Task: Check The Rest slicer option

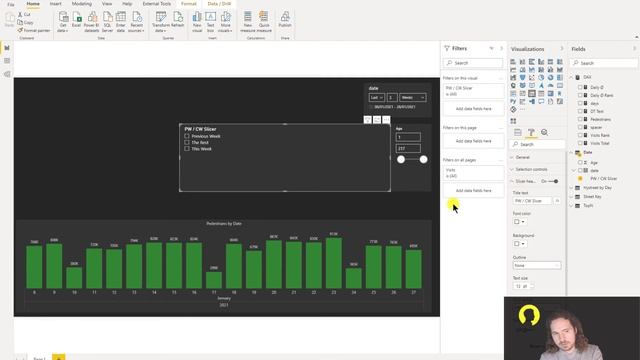Action: point(187,143)
